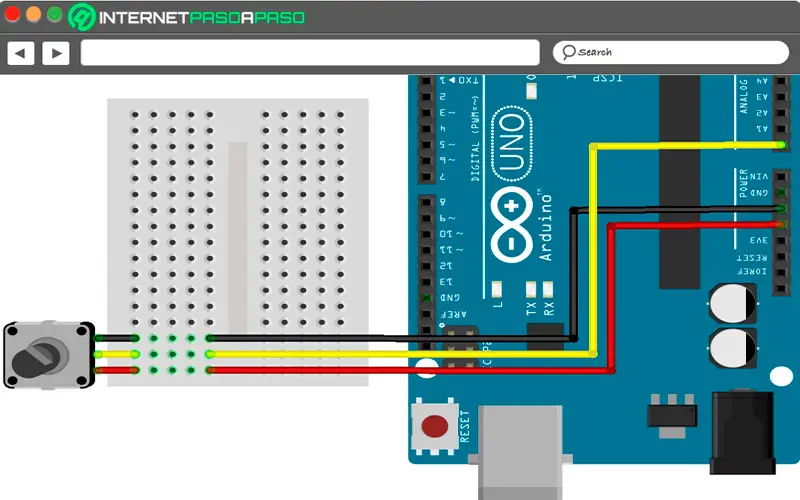Click the upper electrolytic capacitor
Image resolution: width=800 pixels, height=500 pixels.
[733, 304]
